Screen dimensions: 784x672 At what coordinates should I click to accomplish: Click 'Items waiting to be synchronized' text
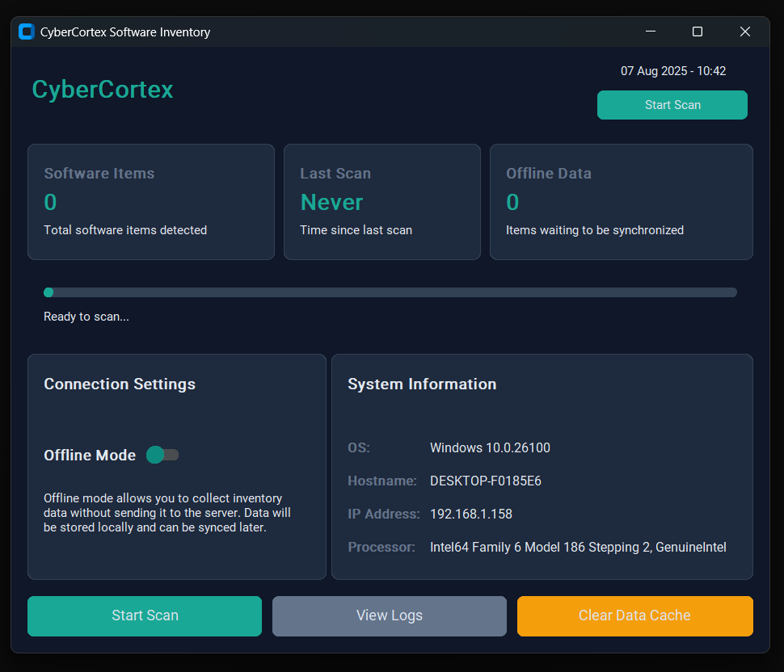595,230
